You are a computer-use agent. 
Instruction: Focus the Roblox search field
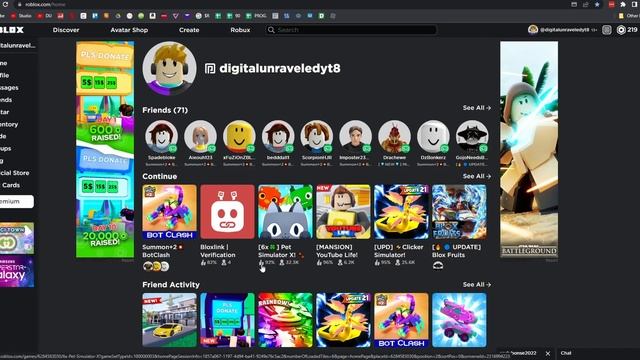coord(351,30)
